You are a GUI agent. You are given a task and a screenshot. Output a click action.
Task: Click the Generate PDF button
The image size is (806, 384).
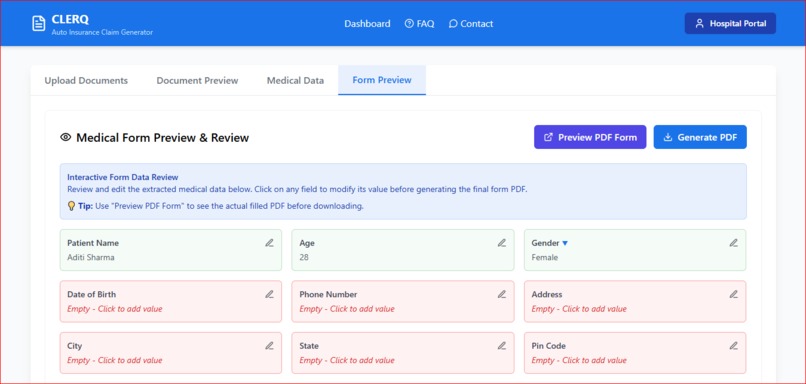point(700,137)
